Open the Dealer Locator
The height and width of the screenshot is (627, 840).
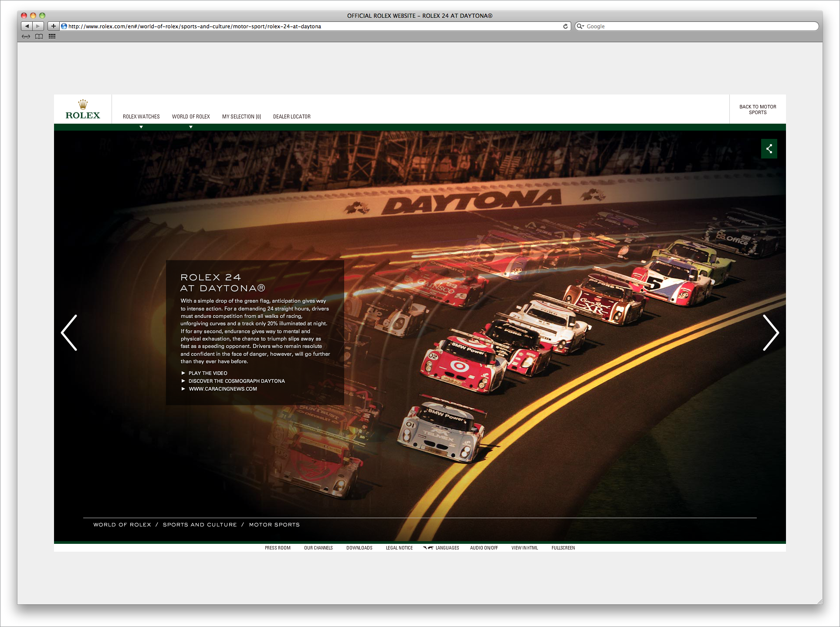coord(292,117)
